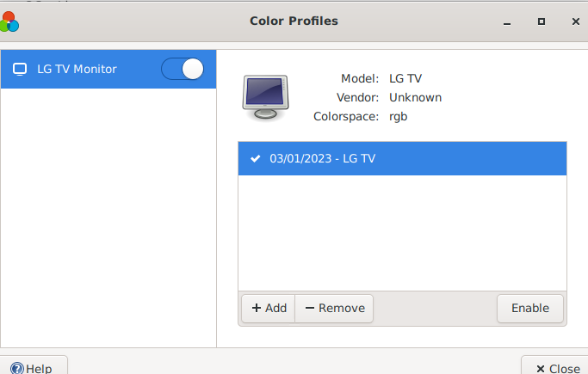The height and width of the screenshot is (374, 588).
Task: Click the monitor icon beside LG TV Monitor
Action: point(20,70)
